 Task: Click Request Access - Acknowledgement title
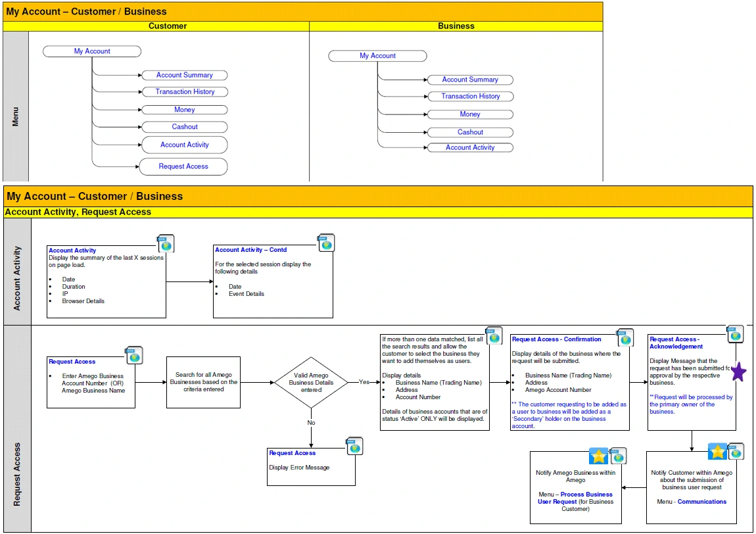click(676, 343)
